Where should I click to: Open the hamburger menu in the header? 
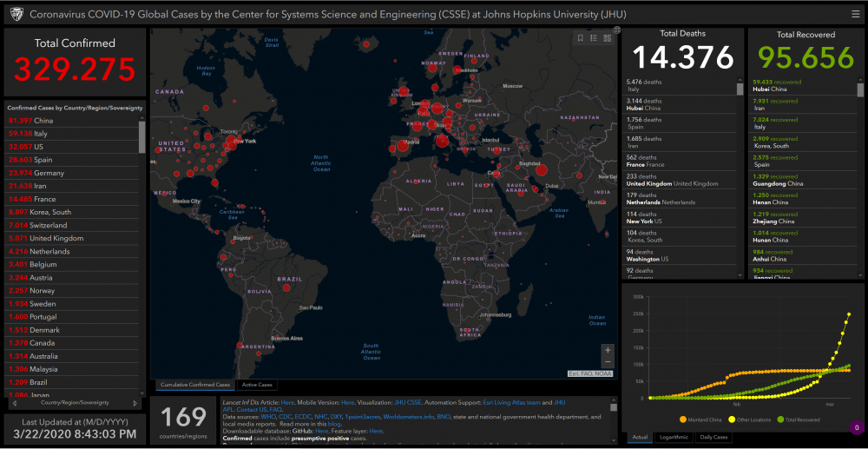point(855,15)
